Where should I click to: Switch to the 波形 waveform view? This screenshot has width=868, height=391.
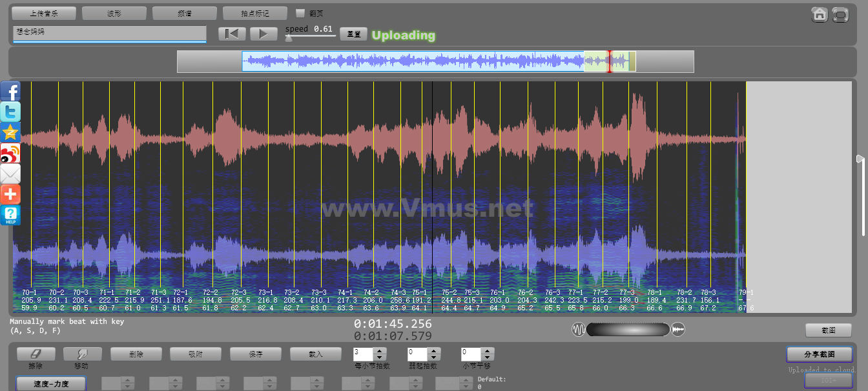[x=114, y=13]
